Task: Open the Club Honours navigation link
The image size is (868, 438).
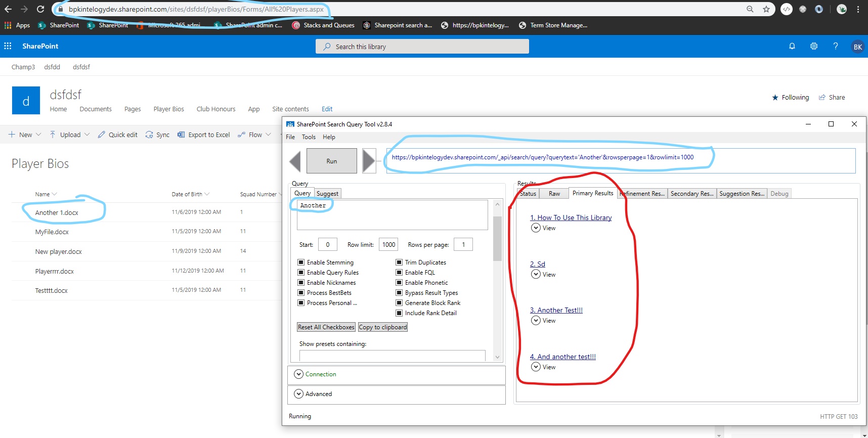Action: point(216,109)
